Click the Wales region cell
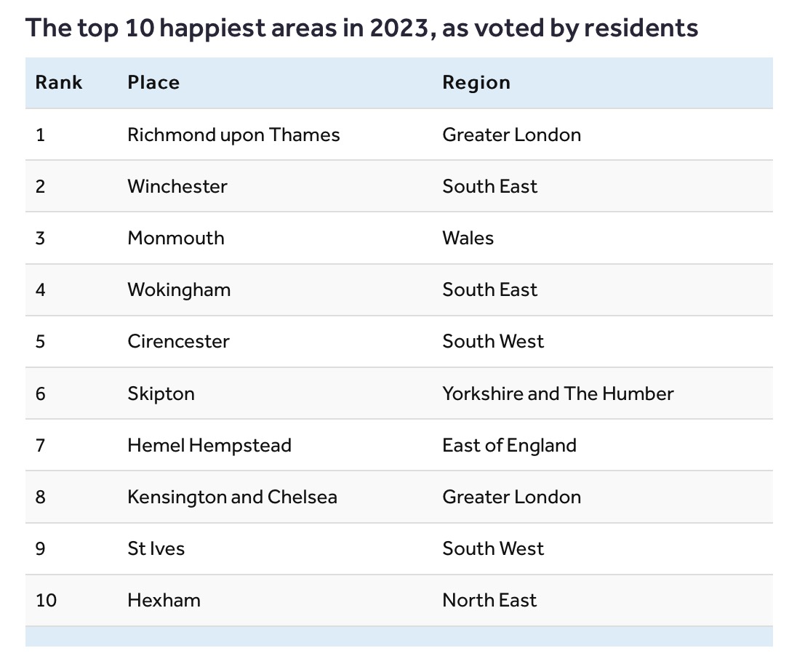This screenshot has height=672, width=797. coord(468,238)
